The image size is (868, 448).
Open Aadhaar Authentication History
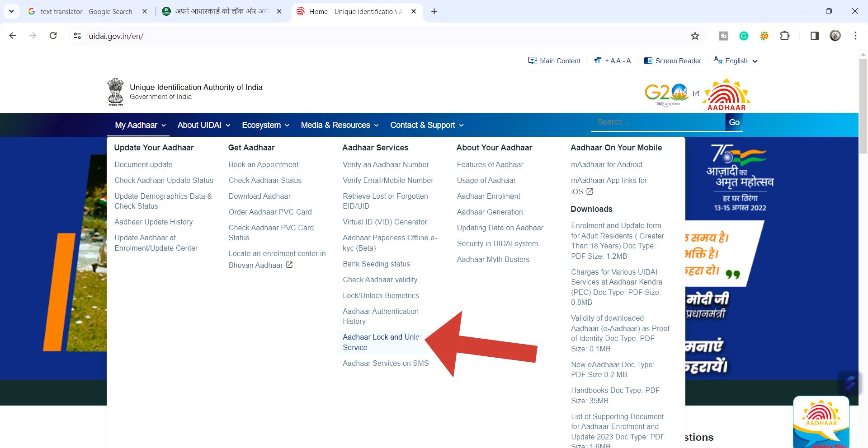pos(381,316)
